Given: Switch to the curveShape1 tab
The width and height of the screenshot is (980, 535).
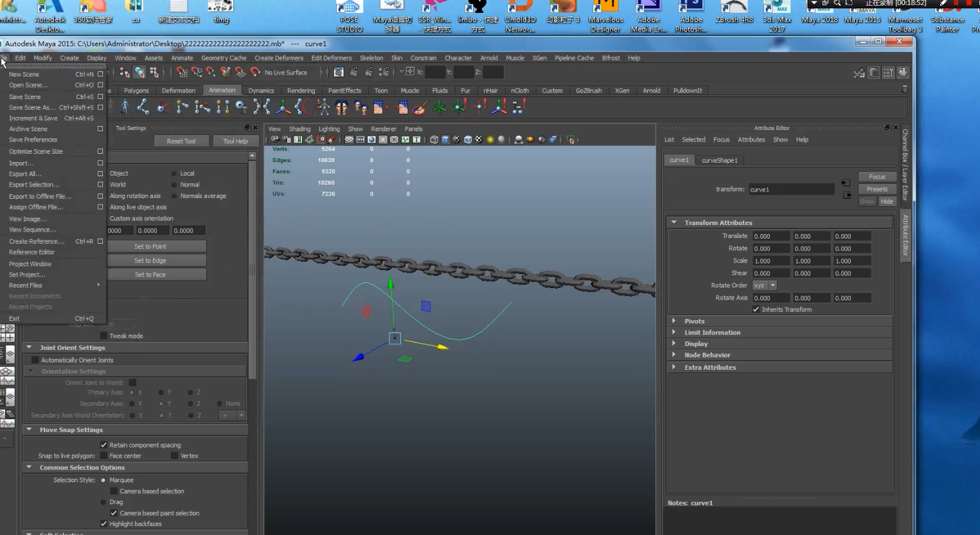Looking at the screenshot, I should [x=720, y=160].
